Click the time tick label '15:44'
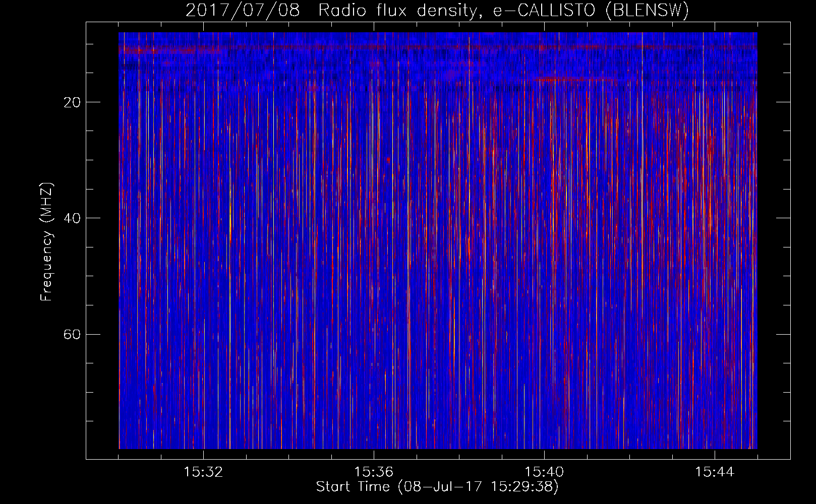Image resolution: width=816 pixels, height=504 pixels. tap(715, 472)
